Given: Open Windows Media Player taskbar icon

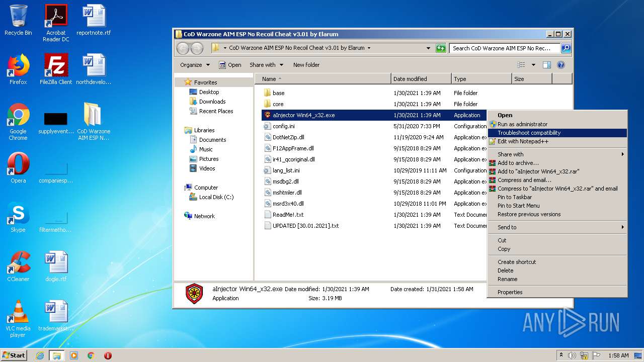Looking at the screenshot, I should point(74,355).
